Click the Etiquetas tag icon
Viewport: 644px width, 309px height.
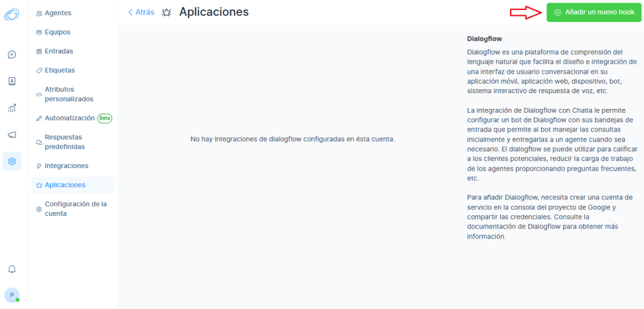click(39, 70)
